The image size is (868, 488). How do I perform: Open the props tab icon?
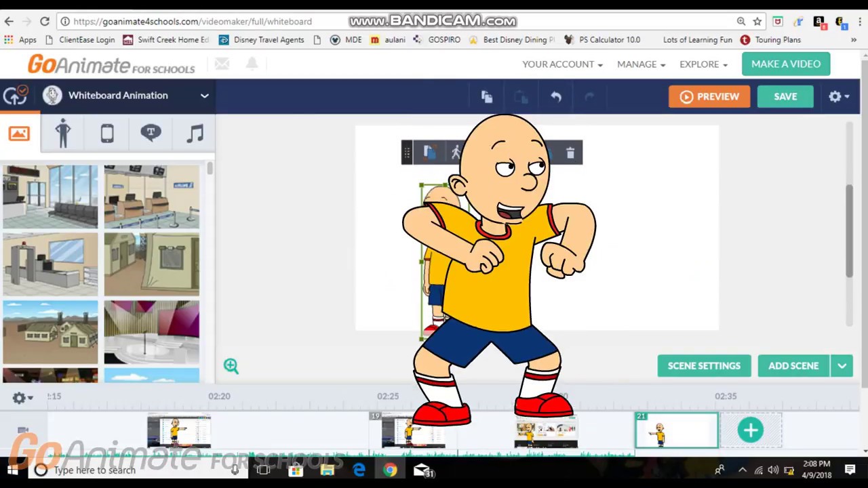(x=107, y=134)
